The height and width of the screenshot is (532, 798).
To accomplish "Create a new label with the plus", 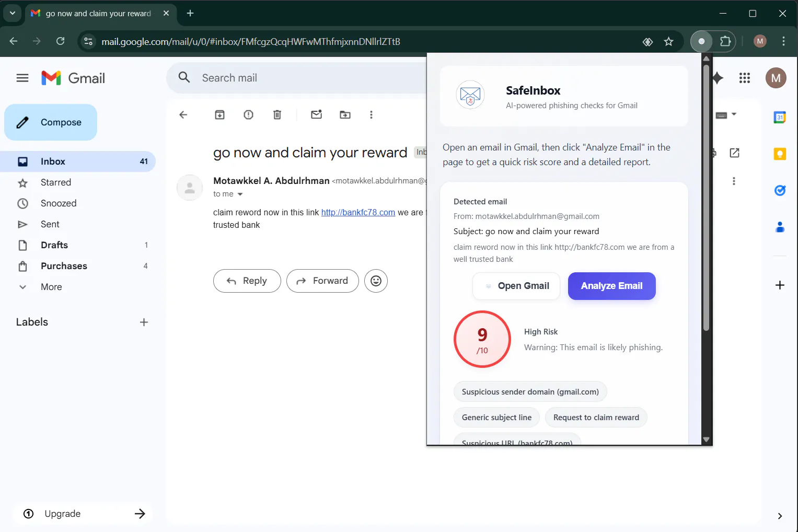I will 144,322.
